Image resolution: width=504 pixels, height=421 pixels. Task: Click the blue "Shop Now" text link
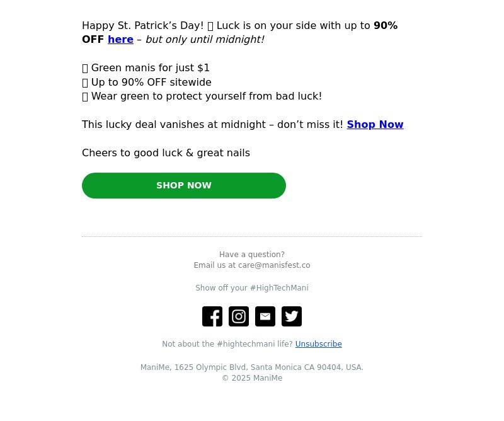pos(375,124)
